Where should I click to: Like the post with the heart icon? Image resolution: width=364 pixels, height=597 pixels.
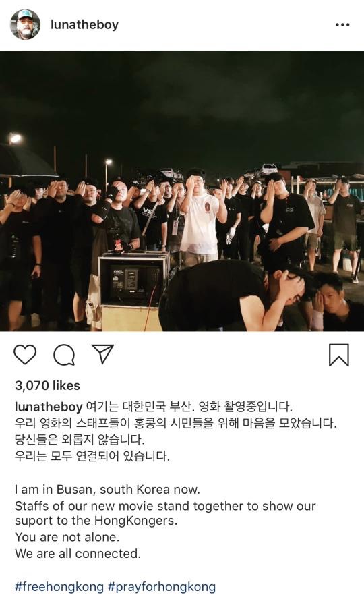tap(25, 354)
